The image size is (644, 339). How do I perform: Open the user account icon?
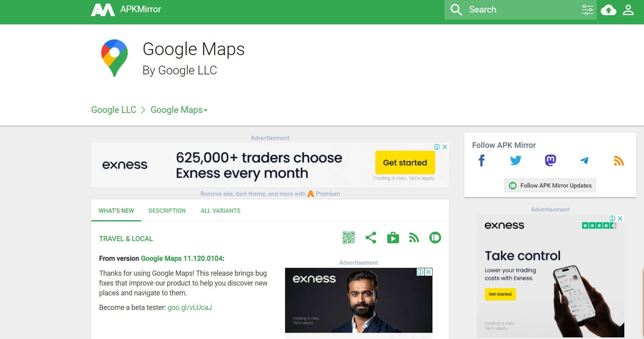tap(628, 10)
